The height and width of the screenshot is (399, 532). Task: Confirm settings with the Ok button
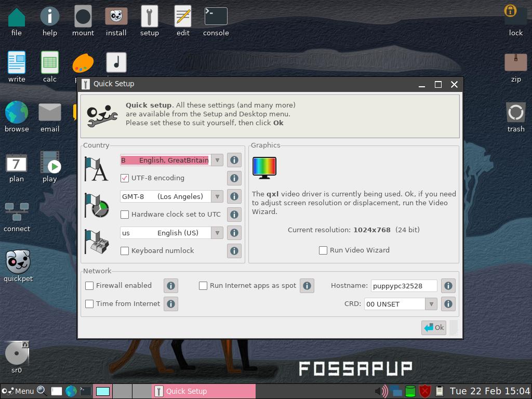pyautogui.click(x=434, y=327)
